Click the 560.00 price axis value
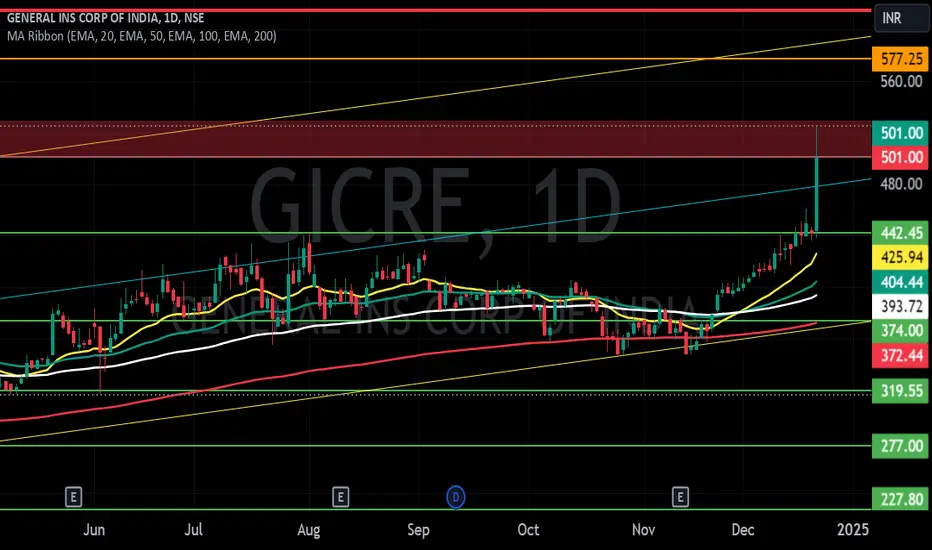 (901, 81)
